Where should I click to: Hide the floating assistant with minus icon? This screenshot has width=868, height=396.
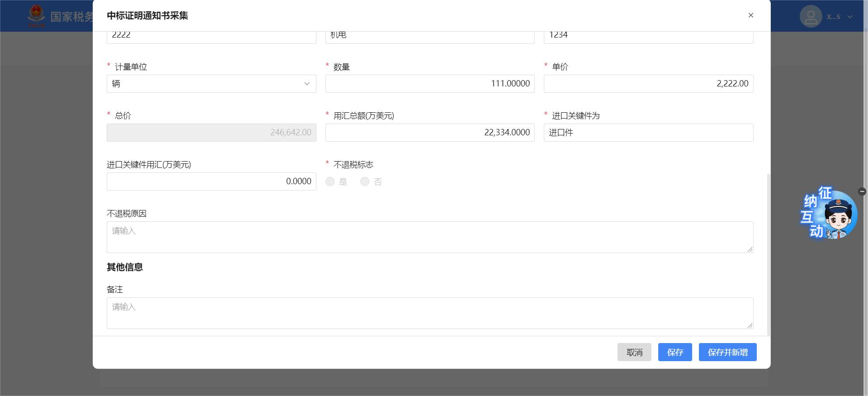(x=862, y=191)
